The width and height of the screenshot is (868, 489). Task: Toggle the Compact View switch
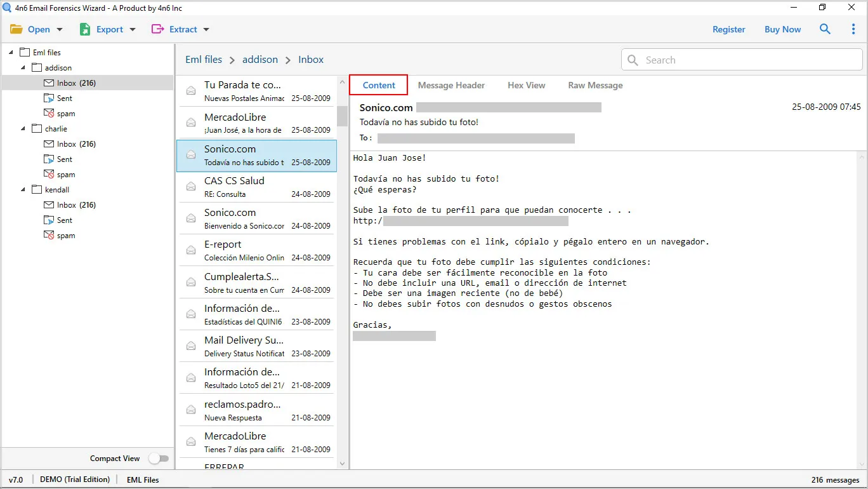[x=159, y=459]
